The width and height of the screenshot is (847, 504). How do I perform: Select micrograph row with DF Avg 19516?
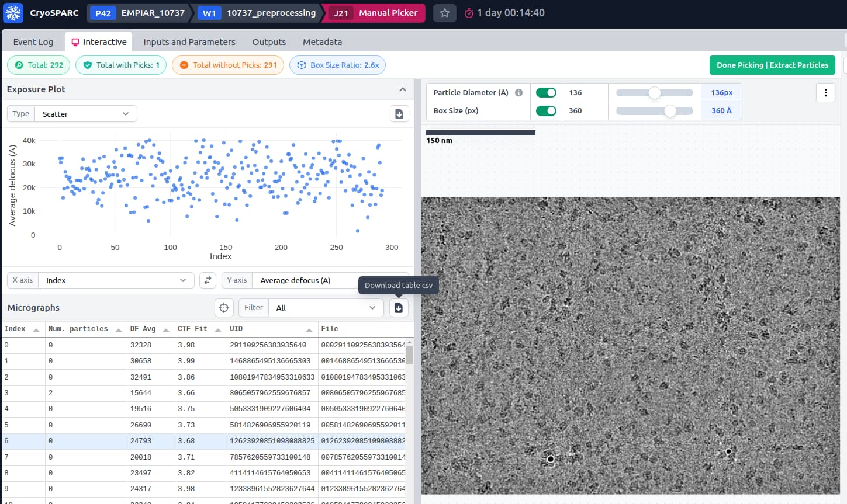pyautogui.click(x=204, y=409)
